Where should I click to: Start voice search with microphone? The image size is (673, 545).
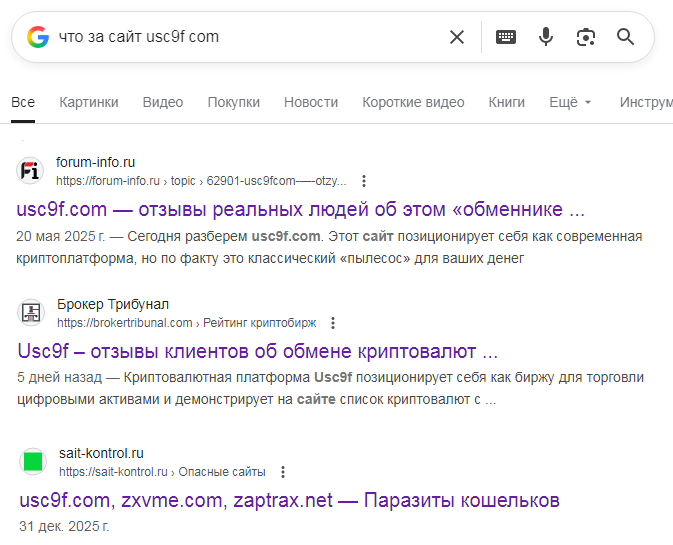tap(546, 37)
